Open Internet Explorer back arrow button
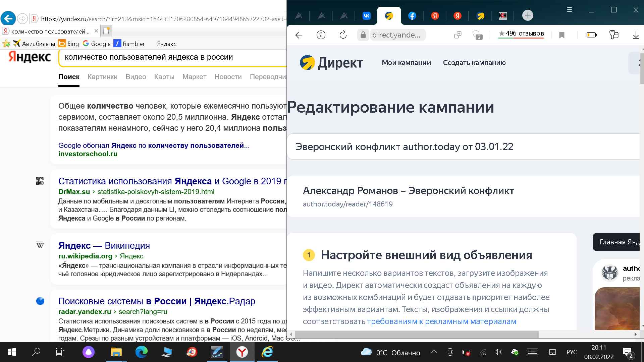 coord(8,18)
